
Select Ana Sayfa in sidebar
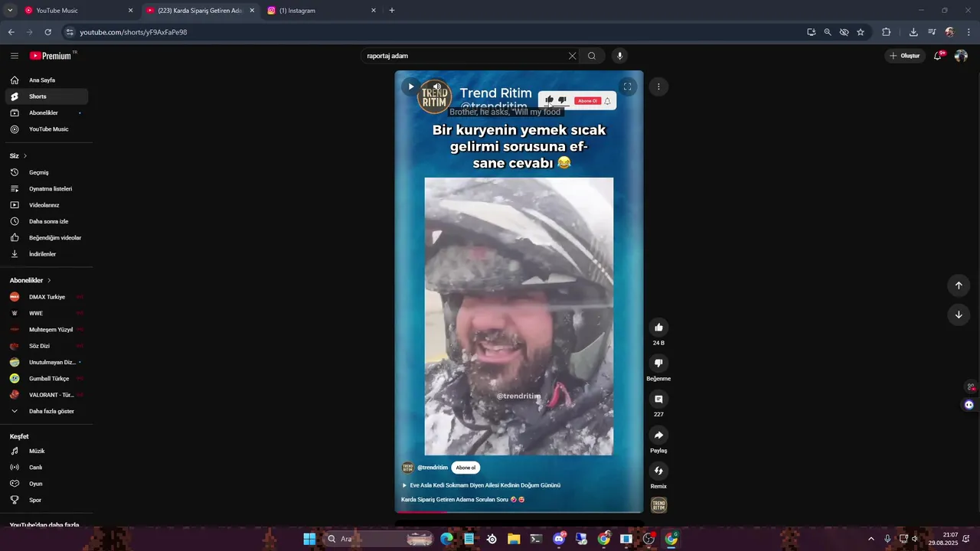(47, 80)
